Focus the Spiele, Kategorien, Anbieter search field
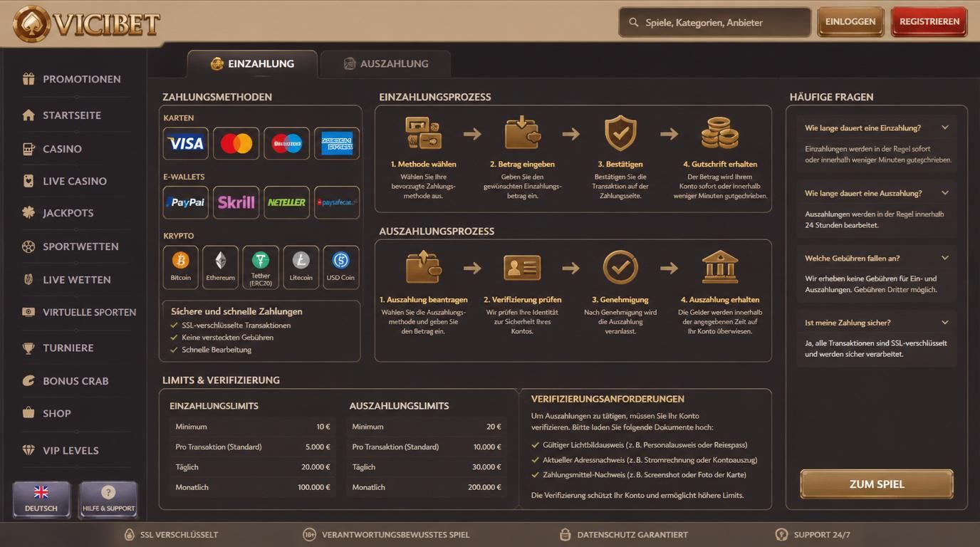This screenshot has height=547, width=980. click(x=715, y=22)
